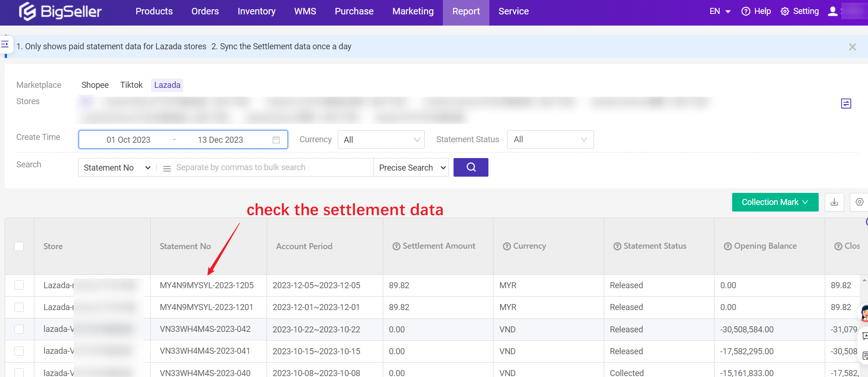Click Settlement Amount help icon
The image size is (868, 377).
[396, 246]
